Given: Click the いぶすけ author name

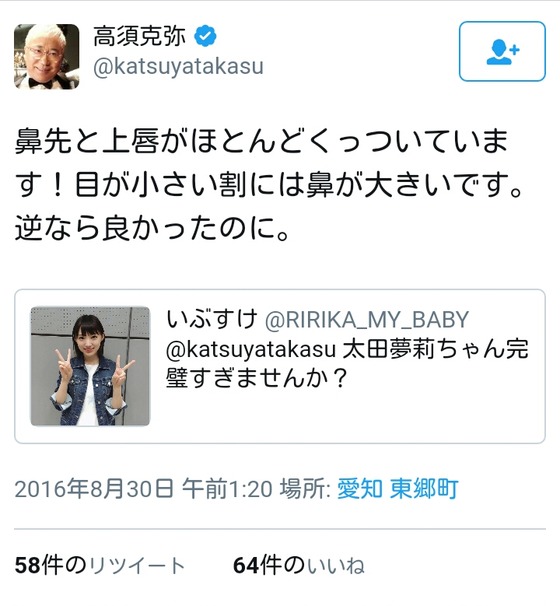Looking at the screenshot, I should [x=212, y=319].
